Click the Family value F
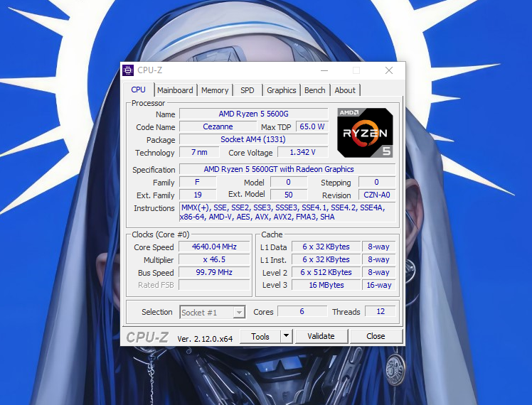The width and height of the screenshot is (532, 405). (x=198, y=183)
